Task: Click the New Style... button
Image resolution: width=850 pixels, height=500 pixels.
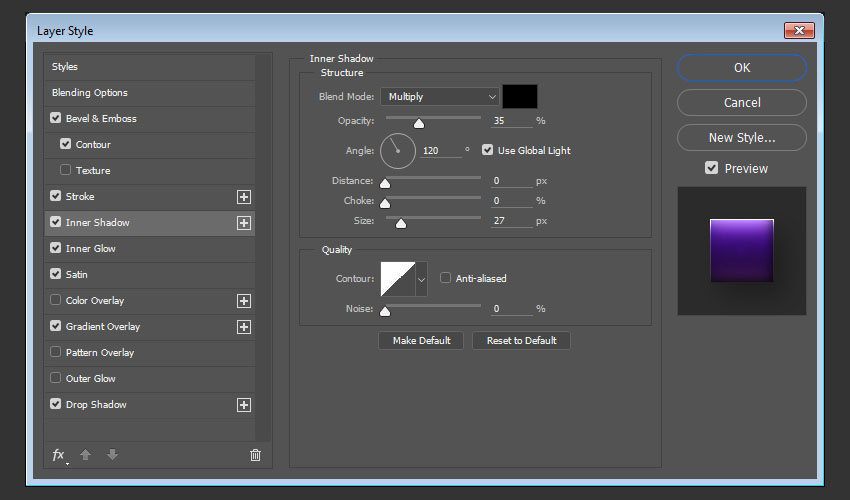Action: click(741, 138)
